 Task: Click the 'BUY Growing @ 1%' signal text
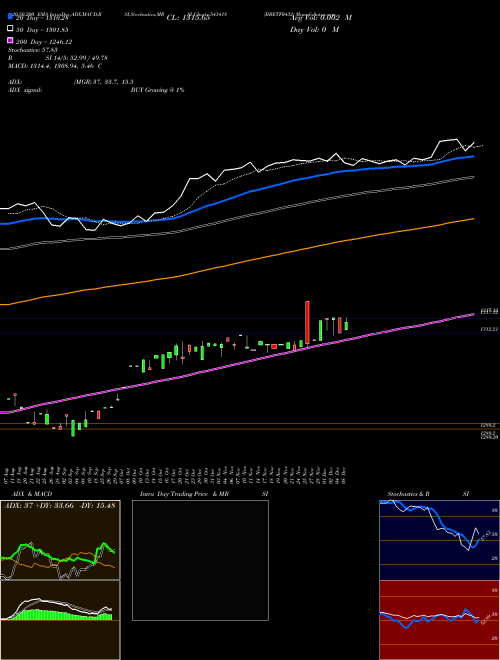pyautogui.click(x=157, y=90)
